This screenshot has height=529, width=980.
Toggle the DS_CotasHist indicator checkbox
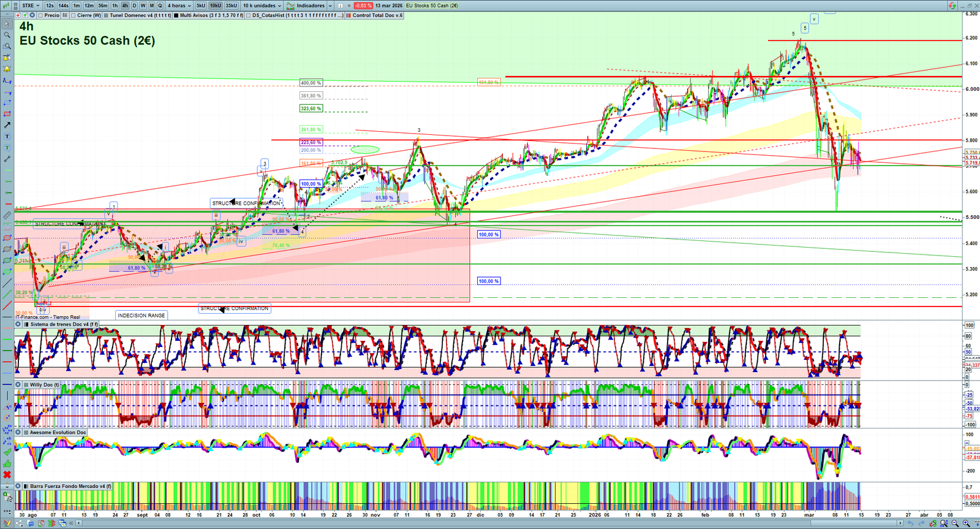click(249, 15)
